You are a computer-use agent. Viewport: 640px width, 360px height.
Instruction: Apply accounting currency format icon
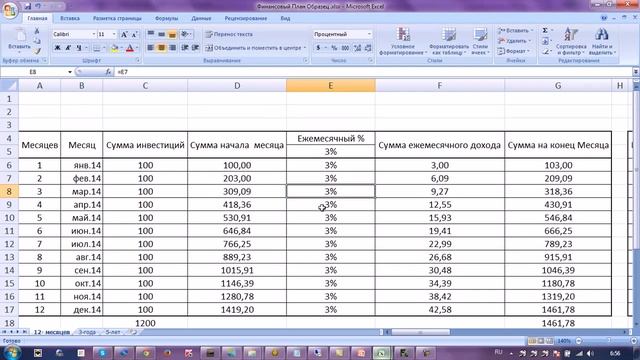click(318, 48)
